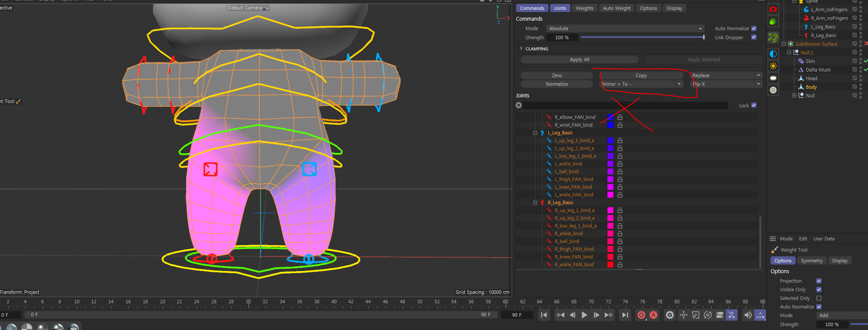The width and height of the screenshot is (868, 330).
Task: Open the Absolute mode dropdown
Action: pyautogui.click(x=625, y=28)
